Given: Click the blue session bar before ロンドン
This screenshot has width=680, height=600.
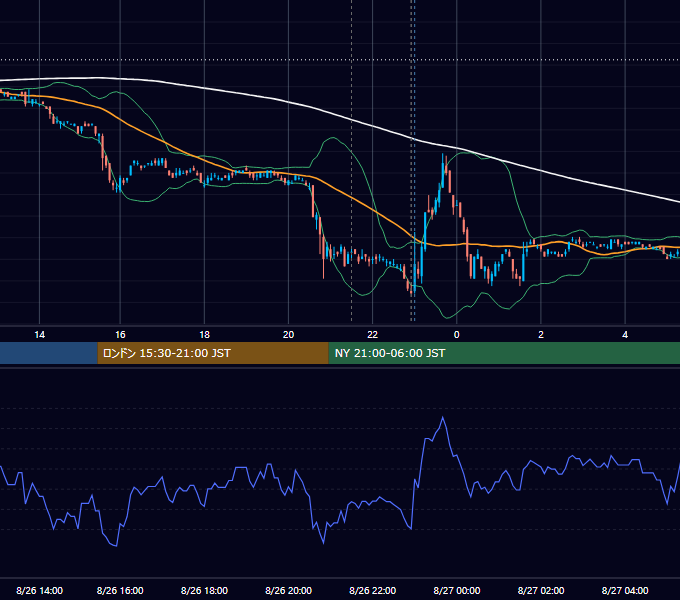Looking at the screenshot, I should coord(49,353).
